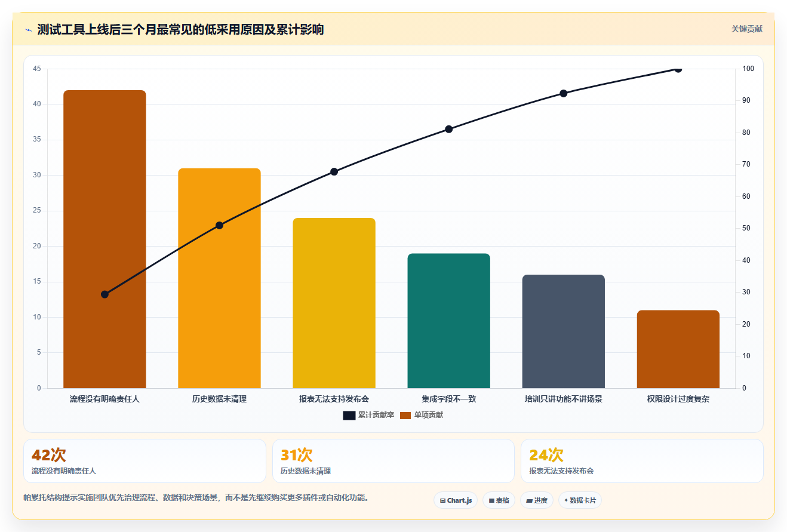Screen dimensions: 787x532
Task: Click x-axis label 培训只讲功能不讲场景
Action: (x=563, y=399)
